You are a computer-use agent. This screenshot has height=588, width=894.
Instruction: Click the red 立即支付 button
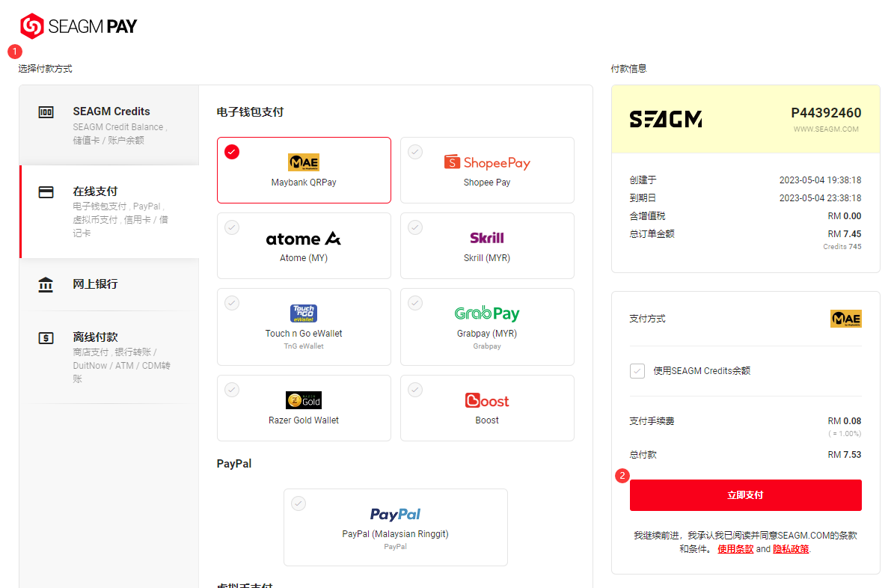[x=745, y=495]
